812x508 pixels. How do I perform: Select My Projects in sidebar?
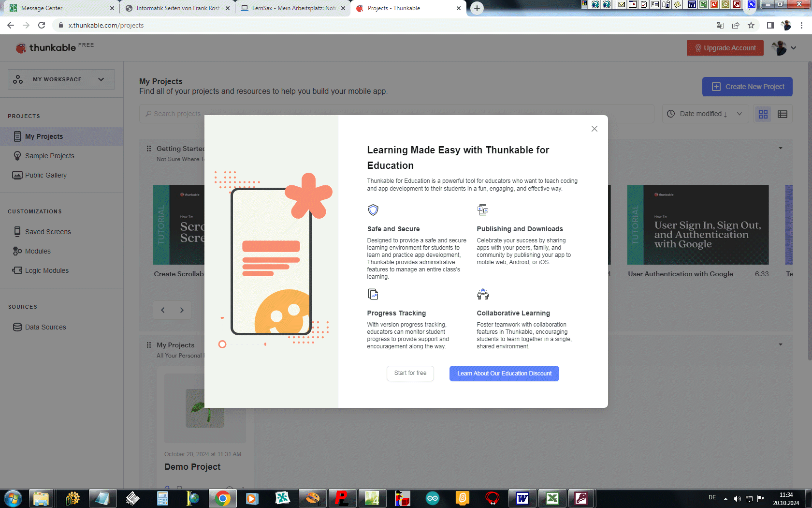pos(61,136)
